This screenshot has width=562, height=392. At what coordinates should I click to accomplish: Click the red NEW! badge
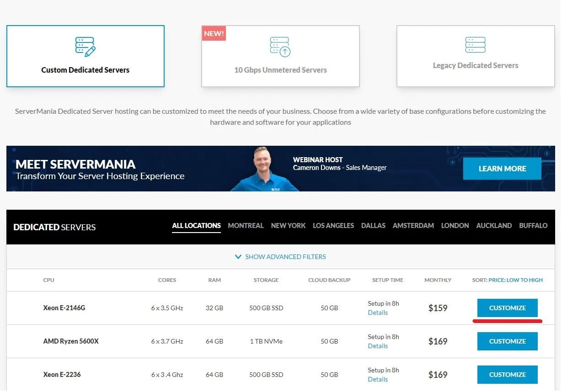point(214,33)
